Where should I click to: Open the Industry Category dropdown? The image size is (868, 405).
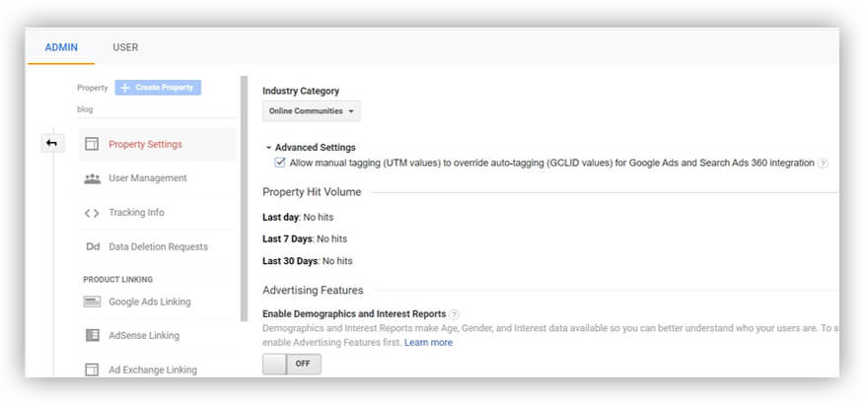point(312,111)
